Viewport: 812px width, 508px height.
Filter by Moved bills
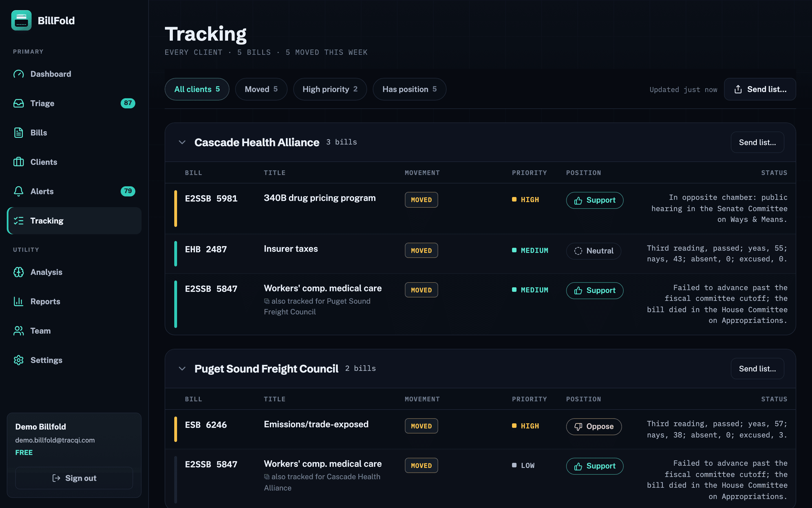coord(261,89)
